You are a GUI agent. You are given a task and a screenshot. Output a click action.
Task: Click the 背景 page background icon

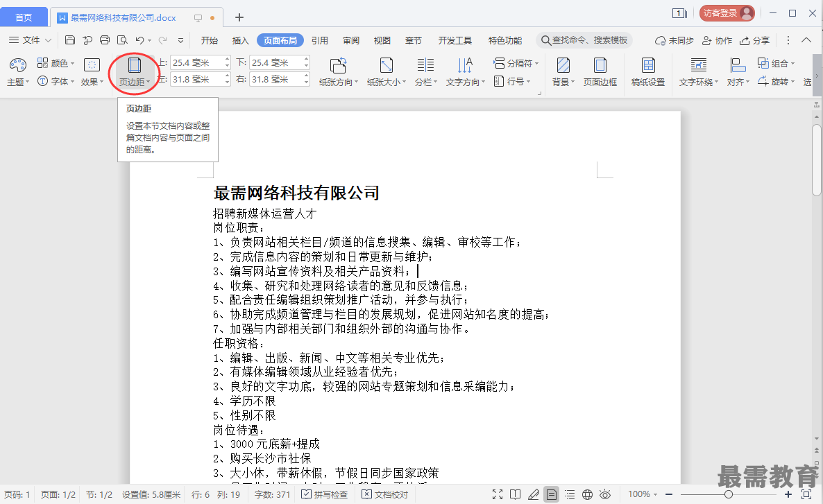[x=563, y=66]
